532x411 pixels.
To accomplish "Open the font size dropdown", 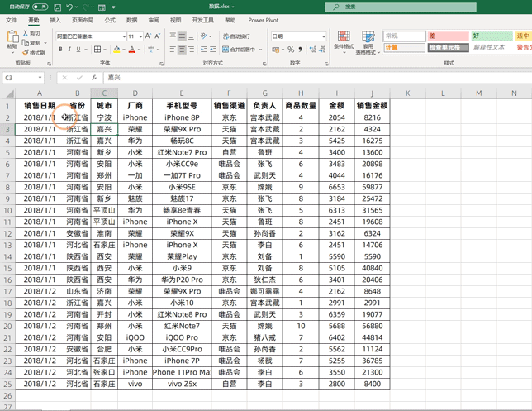I will pos(140,36).
